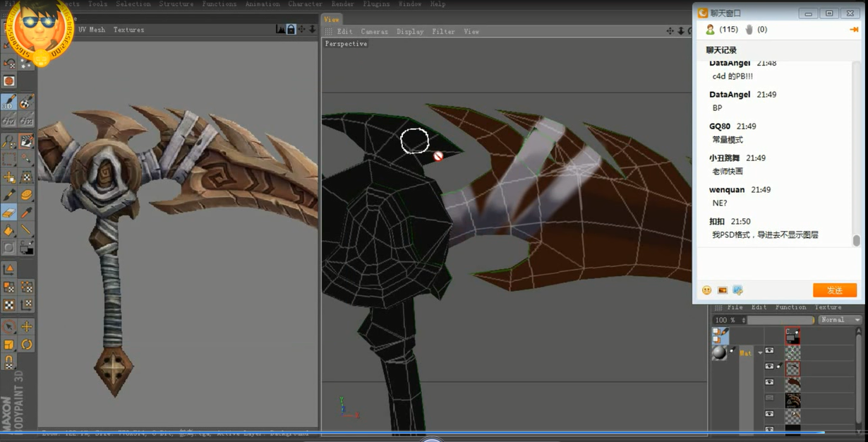The image size is (868, 442).
Task: Select the paint brush tool
Action: (x=8, y=194)
